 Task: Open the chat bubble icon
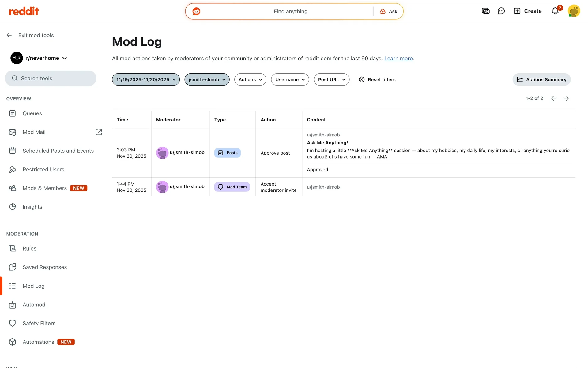click(501, 11)
